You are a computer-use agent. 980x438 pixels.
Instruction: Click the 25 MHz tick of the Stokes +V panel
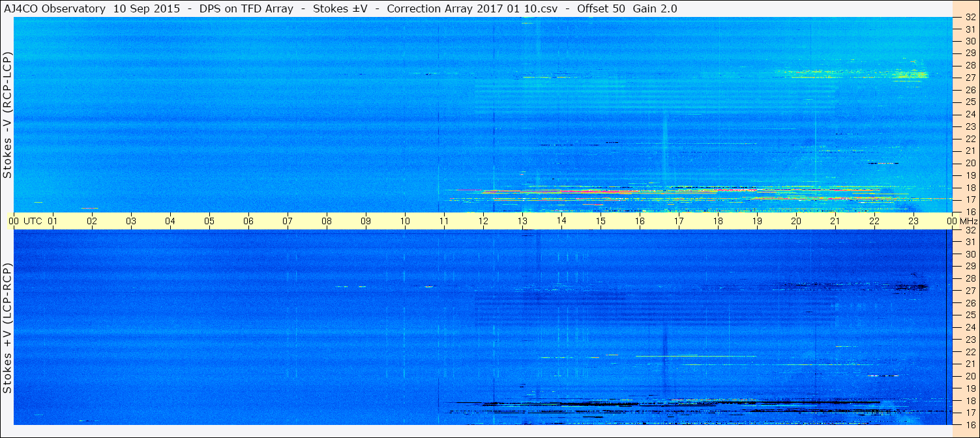coord(970,315)
